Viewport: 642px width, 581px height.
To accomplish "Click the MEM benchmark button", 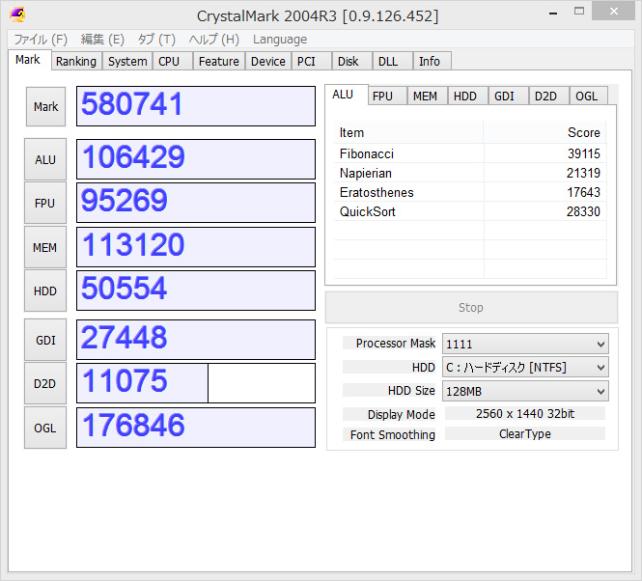I will tap(45, 247).
